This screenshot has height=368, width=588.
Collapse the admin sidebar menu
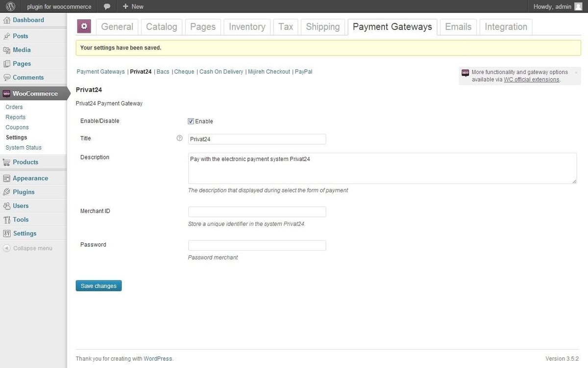pos(28,248)
